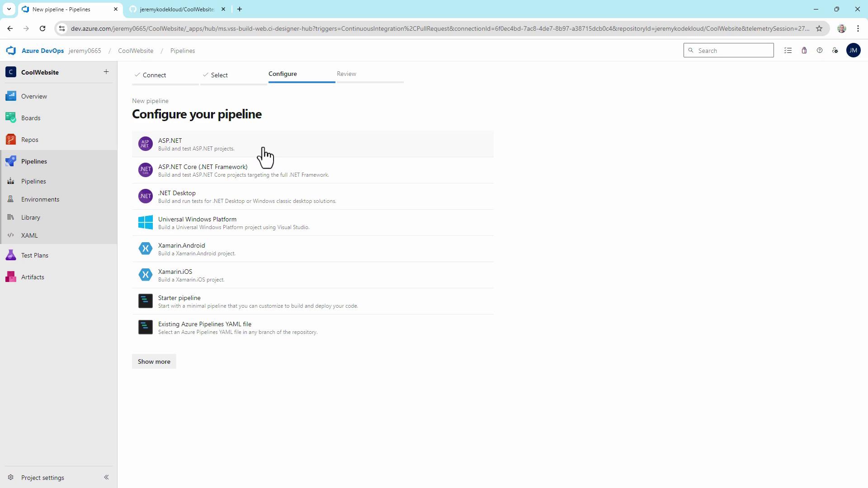Open the CoolWebsite project title in the sidebar
Viewport: 868px width, 488px height.
coord(40,72)
